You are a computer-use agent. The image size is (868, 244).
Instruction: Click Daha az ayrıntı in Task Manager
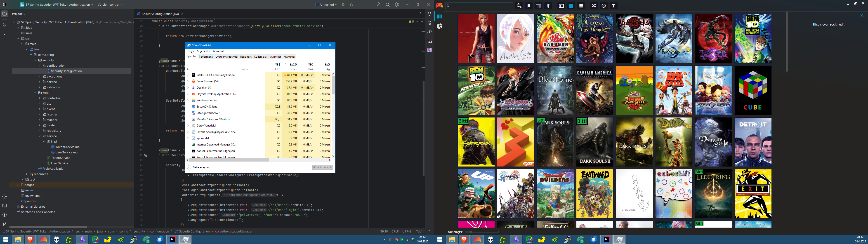point(199,167)
